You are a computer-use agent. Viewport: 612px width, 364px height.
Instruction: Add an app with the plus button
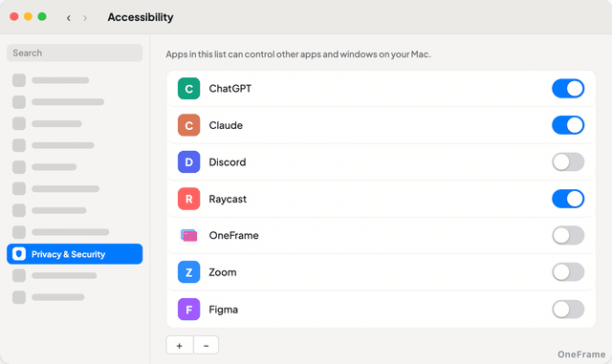click(x=179, y=345)
